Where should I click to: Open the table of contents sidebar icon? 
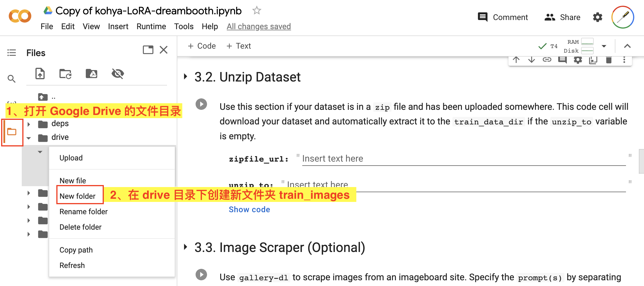[11, 53]
